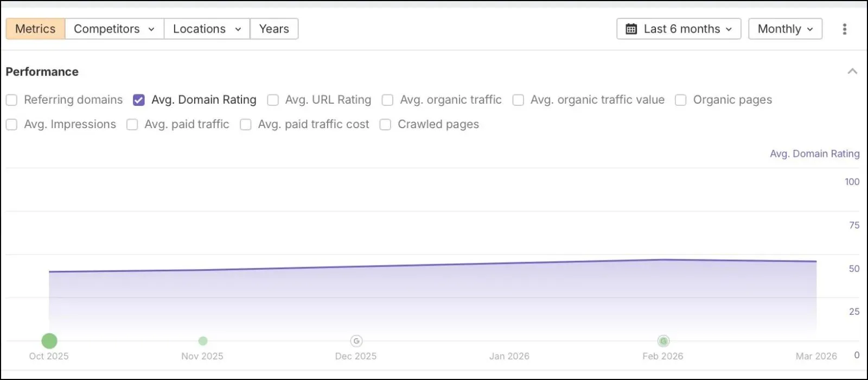Image resolution: width=868 pixels, height=380 pixels.
Task: Switch to the Years tab
Action: [x=274, y=29]
